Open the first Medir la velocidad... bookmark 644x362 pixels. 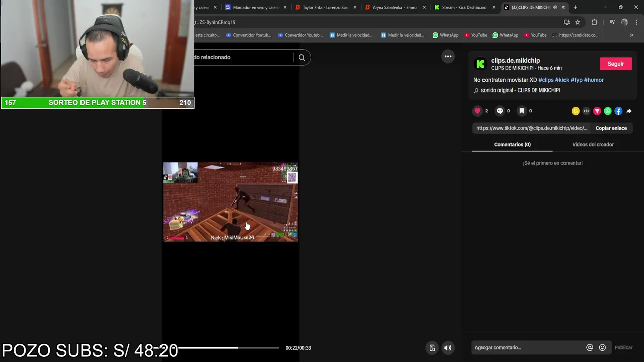[351, 35]
